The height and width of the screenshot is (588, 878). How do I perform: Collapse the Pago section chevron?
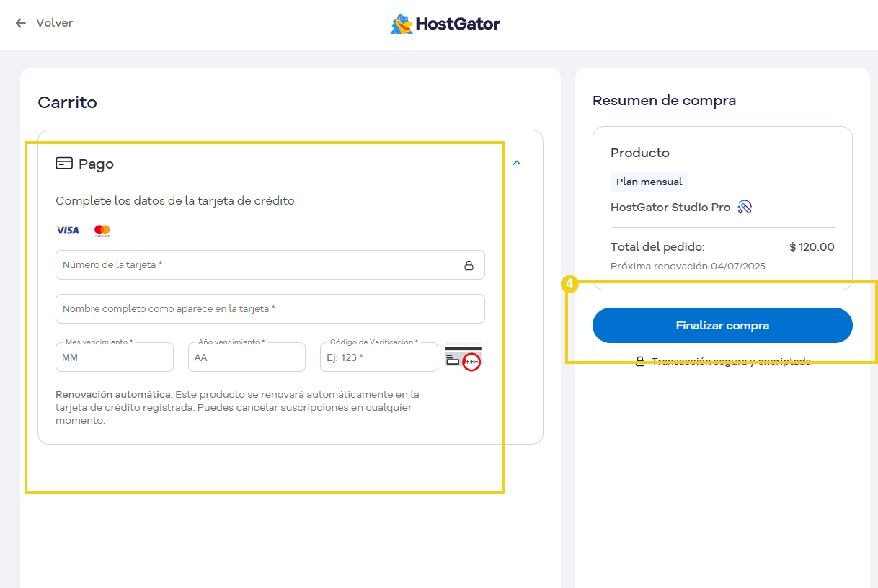click(x=516, y=163)
